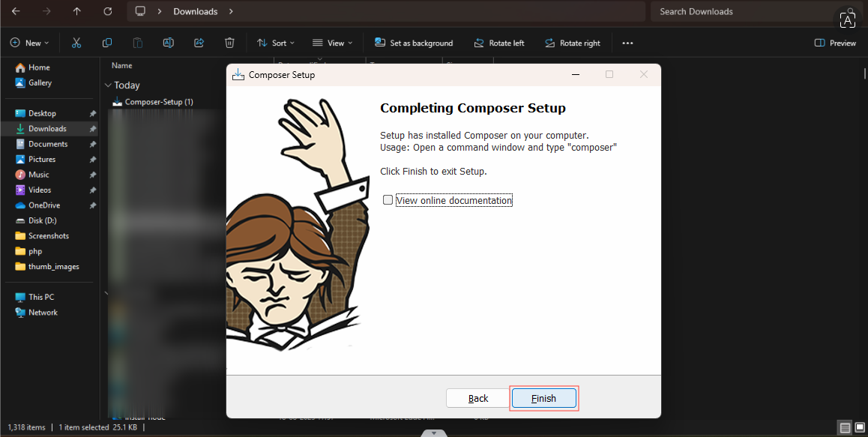The height and width of the screenshot is (437, 868).
Task: Click the Name column header
Action: point(121,65)
